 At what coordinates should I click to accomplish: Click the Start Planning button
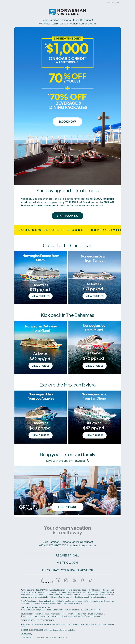pyautogui.click(x=67, y=216)
